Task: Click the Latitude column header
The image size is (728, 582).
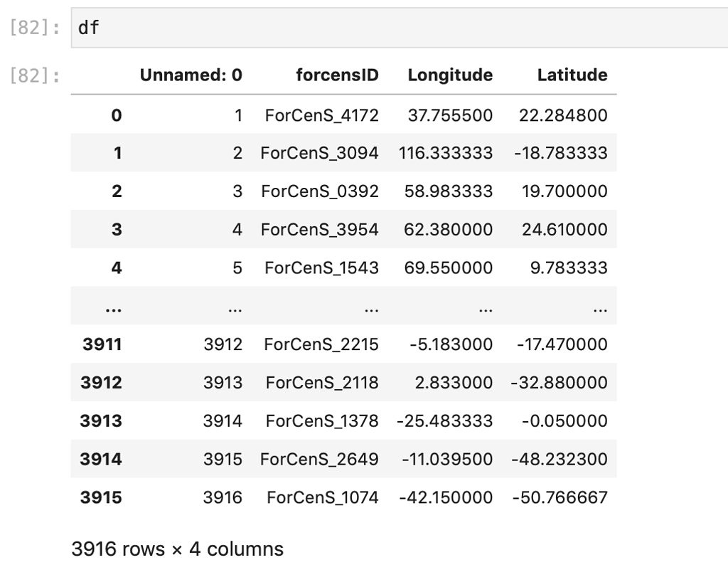Action: click(x=572, y=75)
